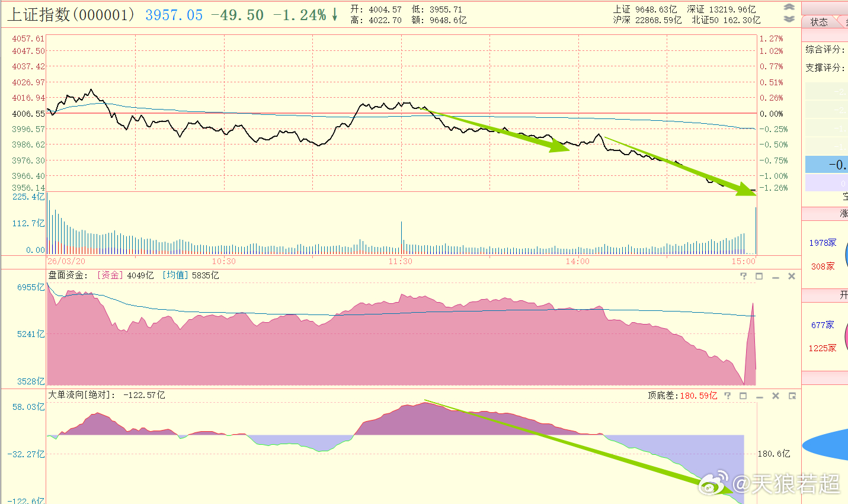The height and width of the screenshot is (504, 848).
Task: Pop out the 大单流向 panel into window
Action: (x=792, y=396)
